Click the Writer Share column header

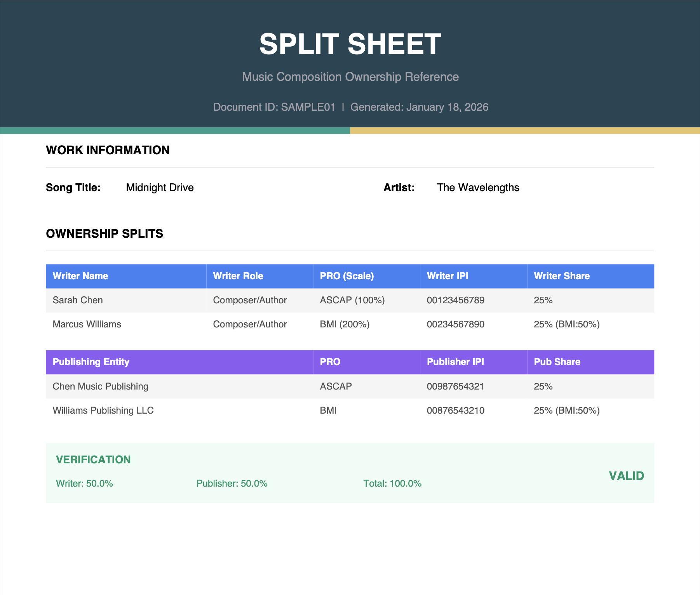(x=561, y=276)
